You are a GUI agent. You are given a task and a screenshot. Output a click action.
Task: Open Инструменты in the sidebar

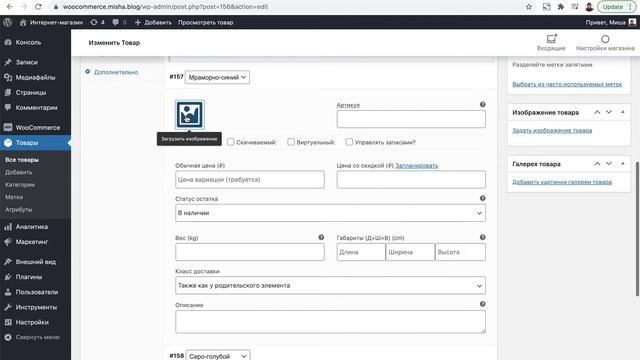coord(36,307)
